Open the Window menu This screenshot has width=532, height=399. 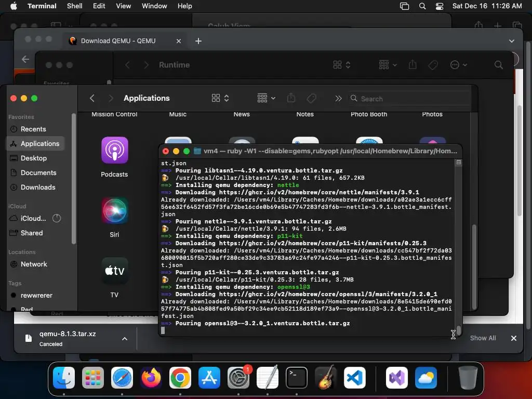[154, 6]
